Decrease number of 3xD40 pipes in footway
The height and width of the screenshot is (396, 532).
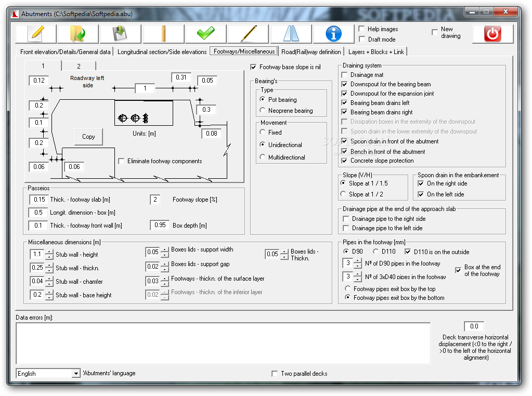358,280
